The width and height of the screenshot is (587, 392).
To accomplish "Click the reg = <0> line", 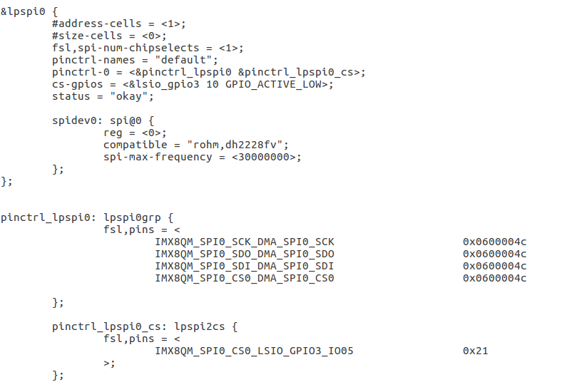I will 134,133.
